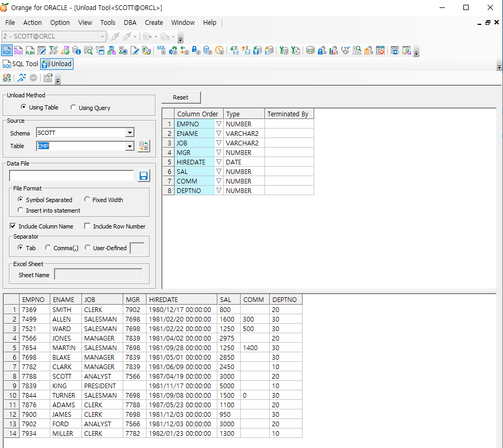Open the 2 - SCOTT@ORCL connection dropdown
Image resolution: width=503 pixels, height=448 pixels.
tap(102, 36)
